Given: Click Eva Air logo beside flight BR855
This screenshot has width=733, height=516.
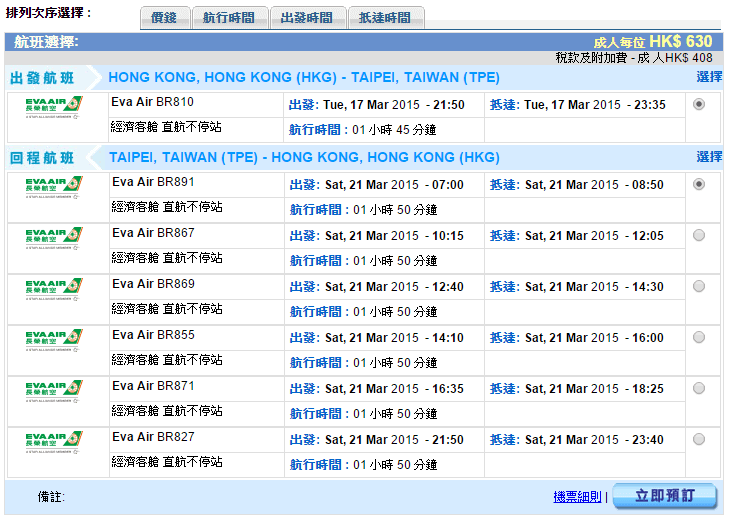Looking at the screenshot, I should (54, 340).
